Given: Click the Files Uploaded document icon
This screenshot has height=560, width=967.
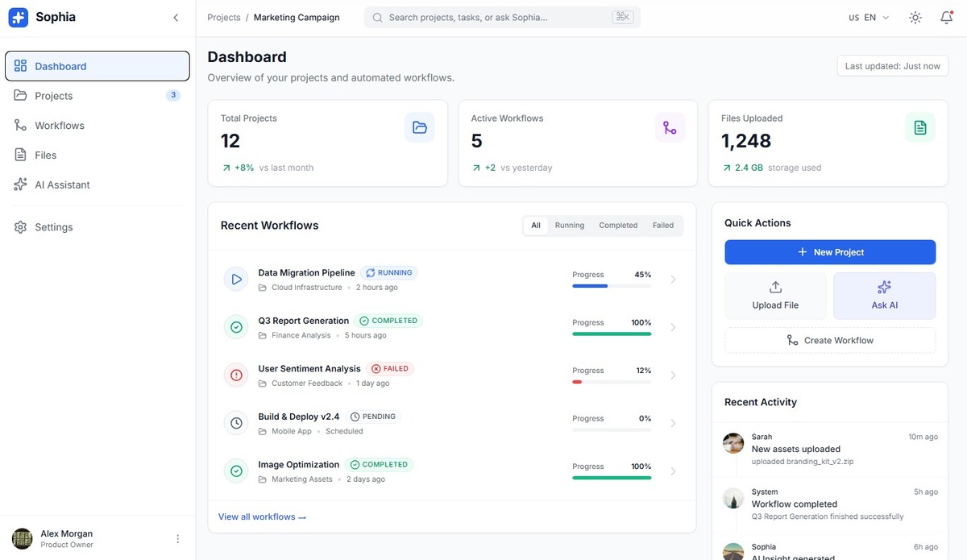Looking at the screenshot, I should (x=919, y=127).
